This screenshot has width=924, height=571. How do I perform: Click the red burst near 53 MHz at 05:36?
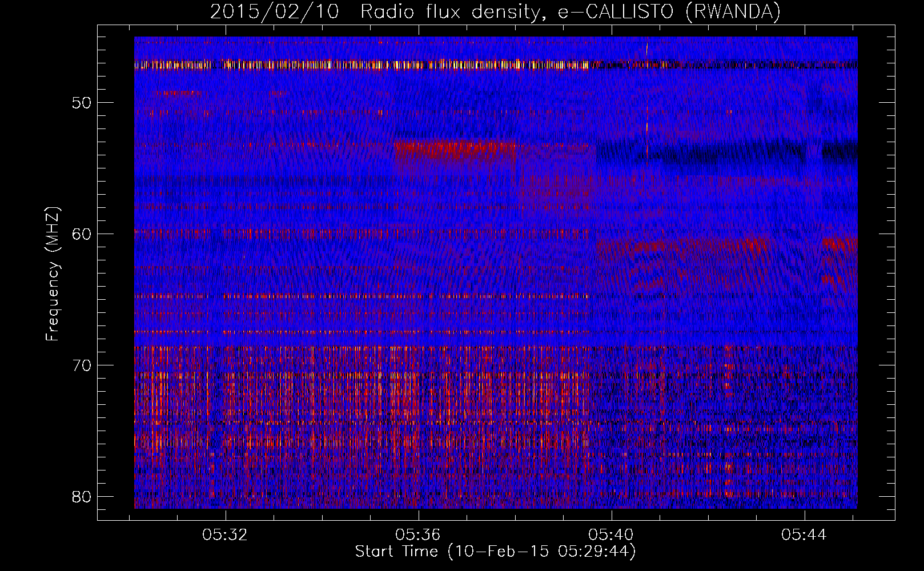coord(455,151)
